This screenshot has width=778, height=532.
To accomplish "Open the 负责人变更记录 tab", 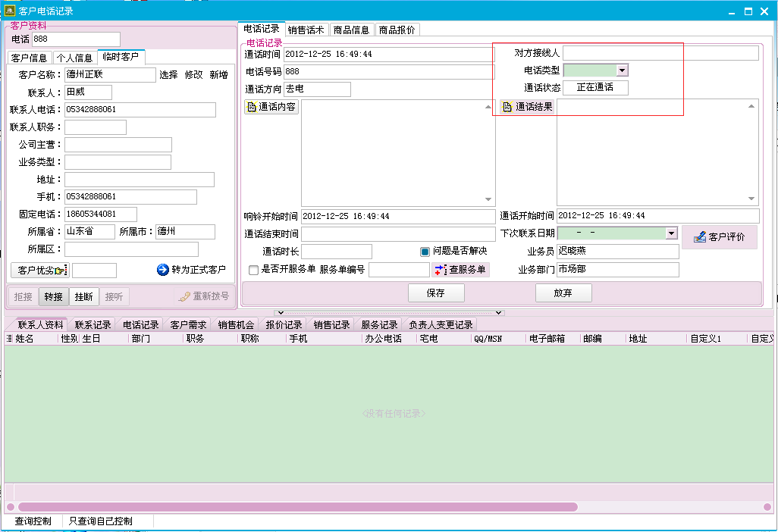I will tap(441, 325).
